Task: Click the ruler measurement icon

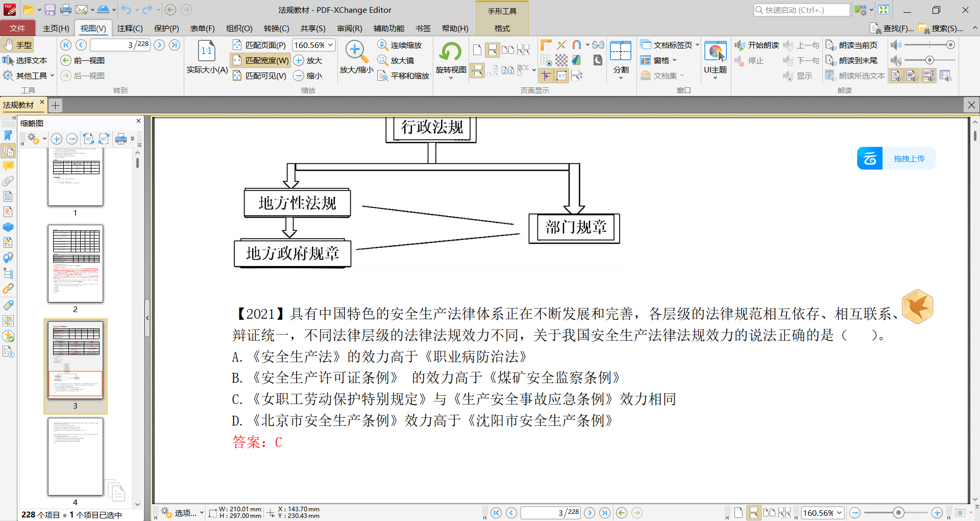Action: [546, 45]
